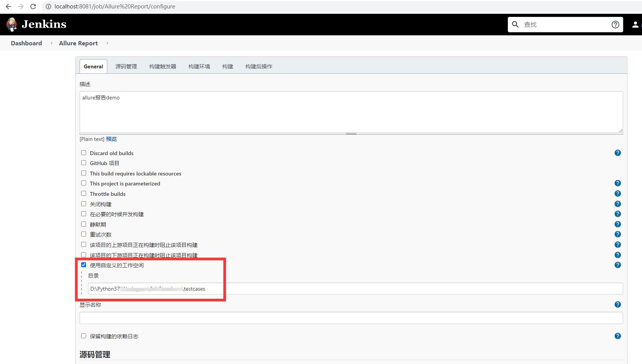Check This build requires lockable resources
Image resolution: width=642 pixels, height=364 pixels.
[x=83, y=173]
